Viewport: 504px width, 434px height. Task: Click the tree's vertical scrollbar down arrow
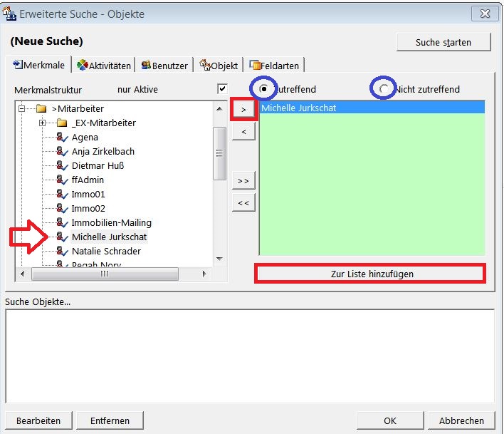tap(219, 258)
